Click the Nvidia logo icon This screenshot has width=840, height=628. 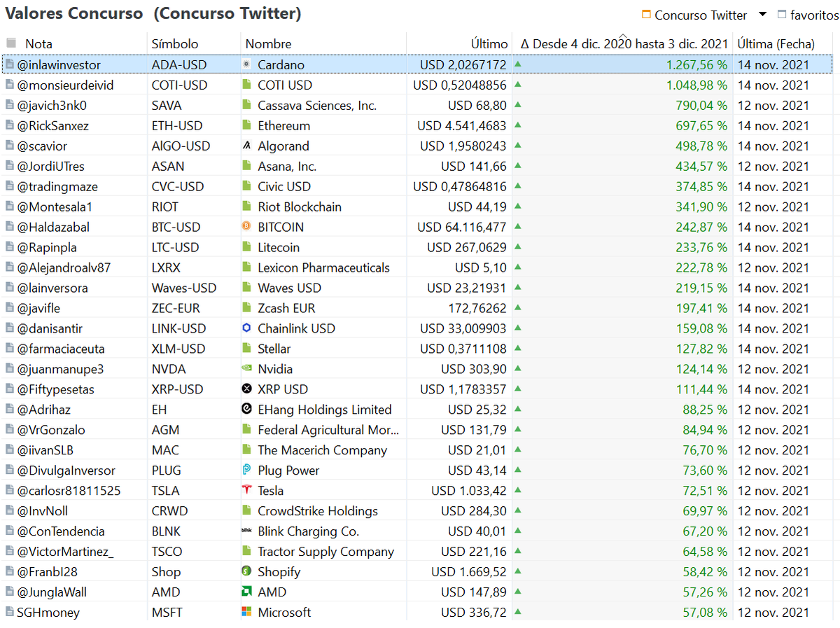coord(246,369)
